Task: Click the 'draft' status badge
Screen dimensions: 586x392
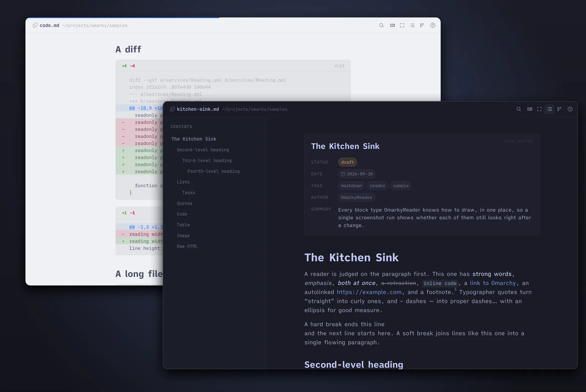Action: coord(348,162)
